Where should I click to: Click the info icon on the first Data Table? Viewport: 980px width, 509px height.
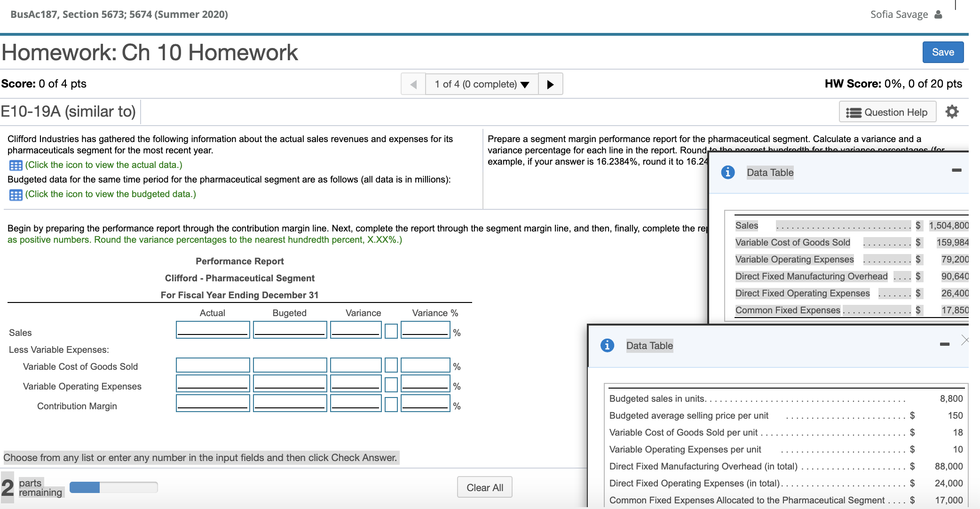tap(727, 172)
